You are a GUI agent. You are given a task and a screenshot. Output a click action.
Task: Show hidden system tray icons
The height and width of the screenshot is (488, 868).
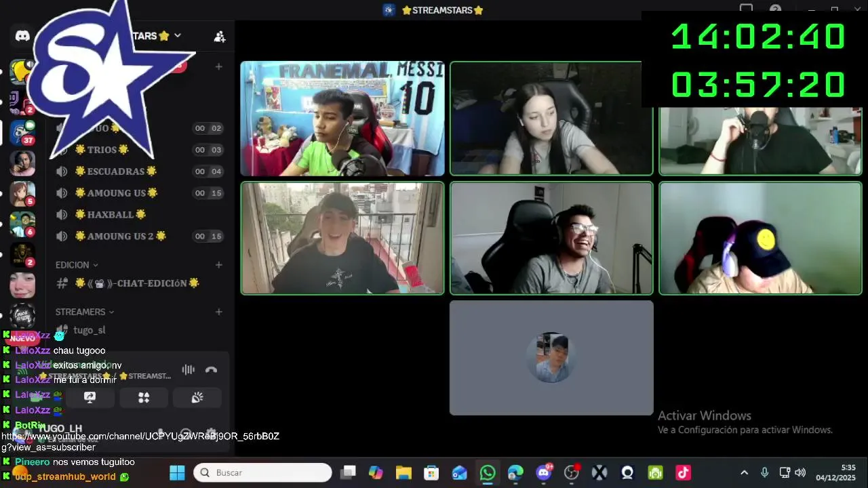click(744, 472)
